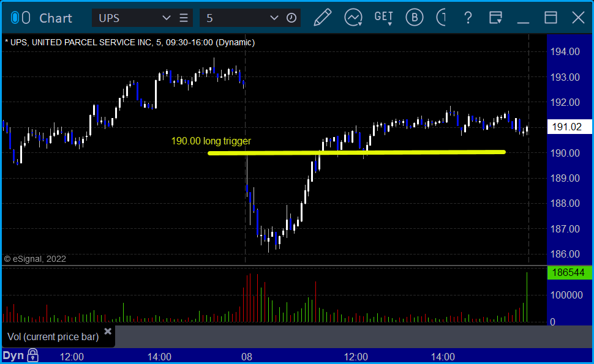Minimize the Chart window
Image resolution: width=594 pixels, height=364 pixels.
523,22
